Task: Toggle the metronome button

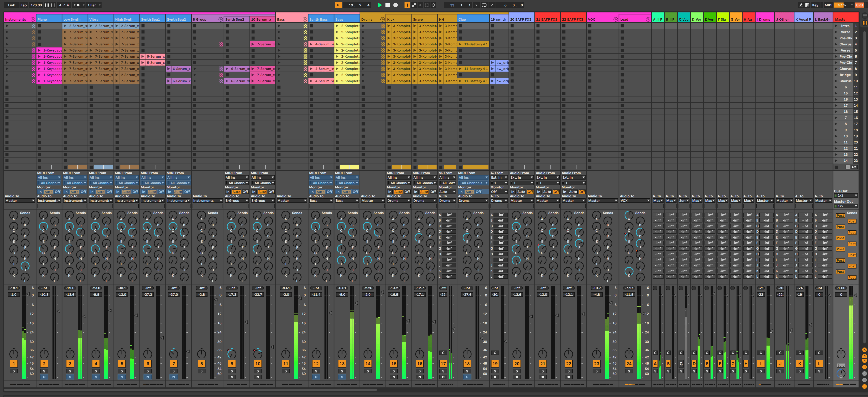Action: pos(77,5)
